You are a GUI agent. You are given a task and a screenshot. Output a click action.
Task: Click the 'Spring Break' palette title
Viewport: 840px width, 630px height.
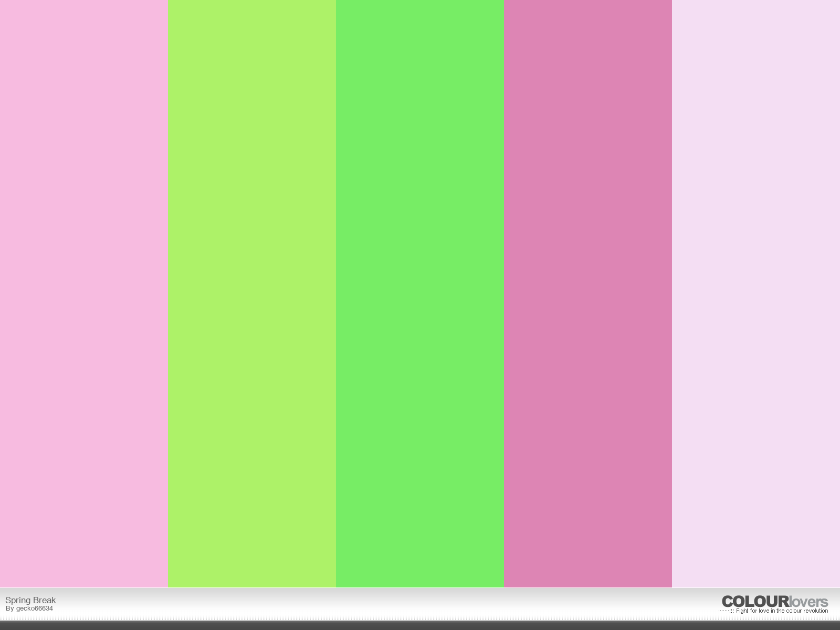pyautogui.click(x=30, y=600)
